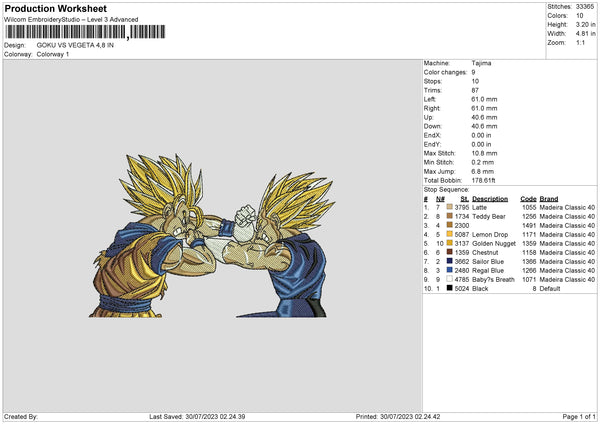This screenshot has width=600, height=424.
Task: Click the 'Stop Sequence:' heading
Action: [446, 190]
